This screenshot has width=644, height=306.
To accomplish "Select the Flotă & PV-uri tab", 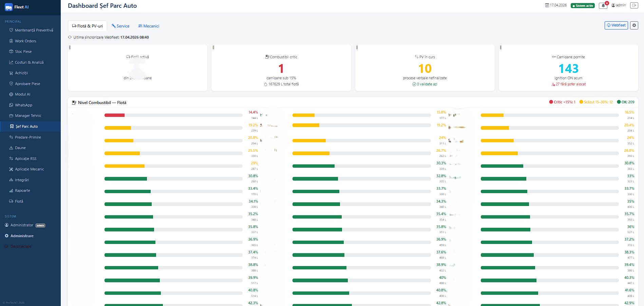I will (88, 26).
